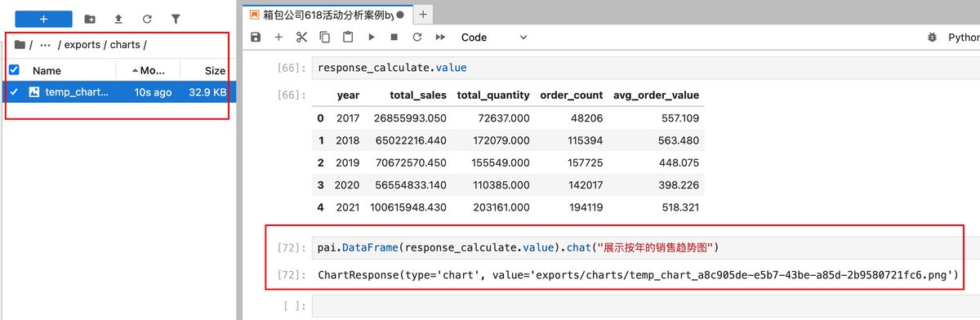Navigate to the exports breadcrumb folder
The image size is (980, 320).
point(82,44)
